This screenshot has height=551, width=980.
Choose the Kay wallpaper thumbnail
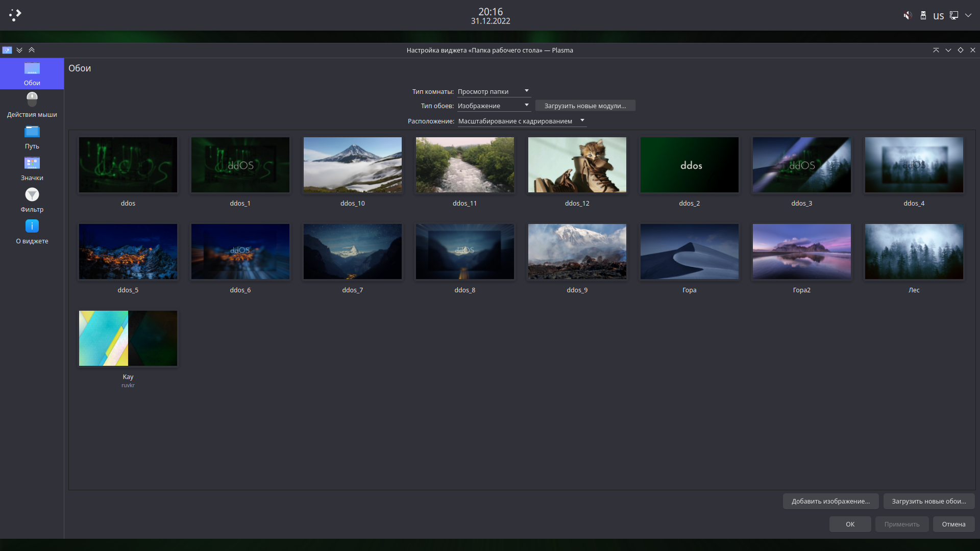click(128, 338)
